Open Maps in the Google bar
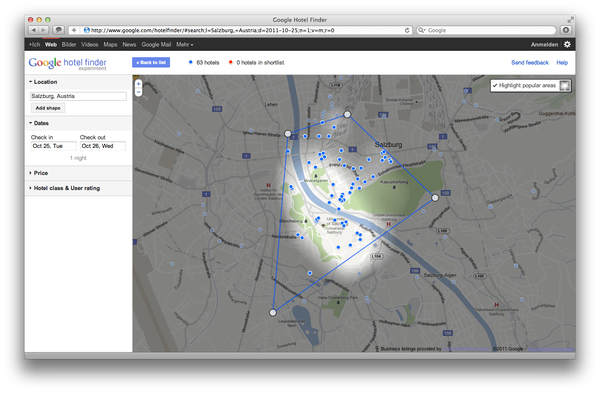600x393 pixels. click(110, 44)
